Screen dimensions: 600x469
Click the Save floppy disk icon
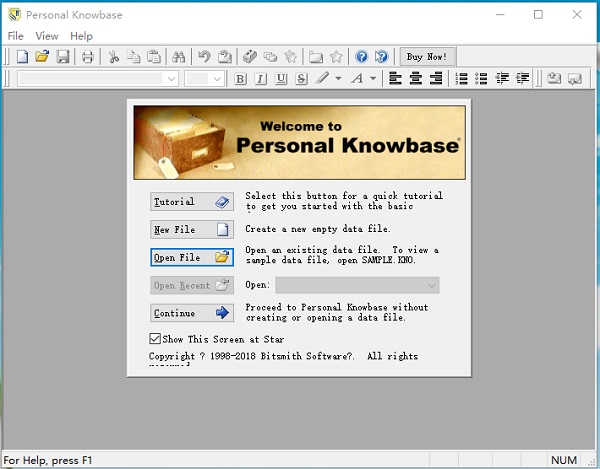[62, 57]
